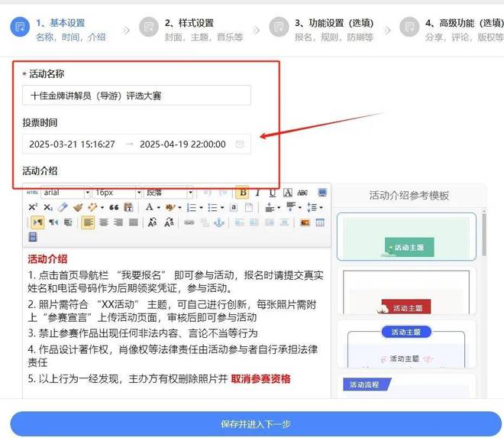Insert hyperlink chain icon
This screenshot has height=438, width=504.
(189, 222)
